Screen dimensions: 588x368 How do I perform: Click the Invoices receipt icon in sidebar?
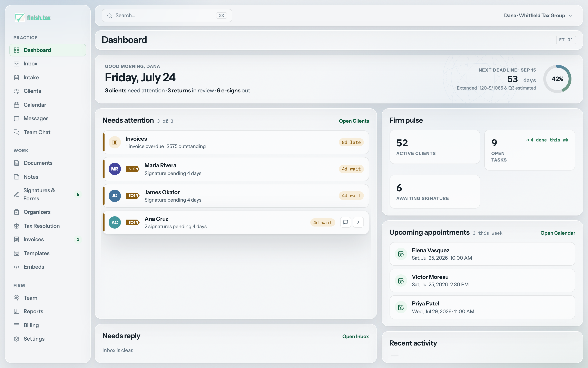17,239
